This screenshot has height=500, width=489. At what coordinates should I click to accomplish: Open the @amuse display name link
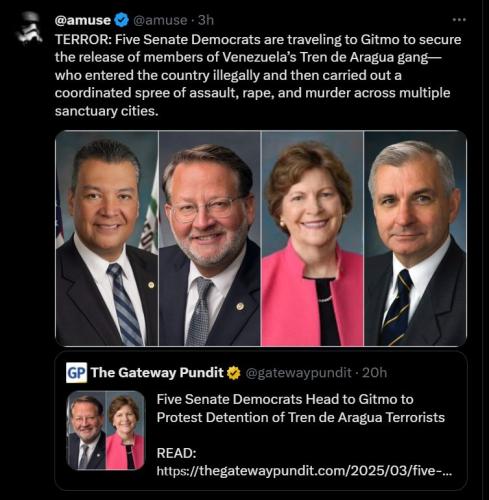(83, 20)
